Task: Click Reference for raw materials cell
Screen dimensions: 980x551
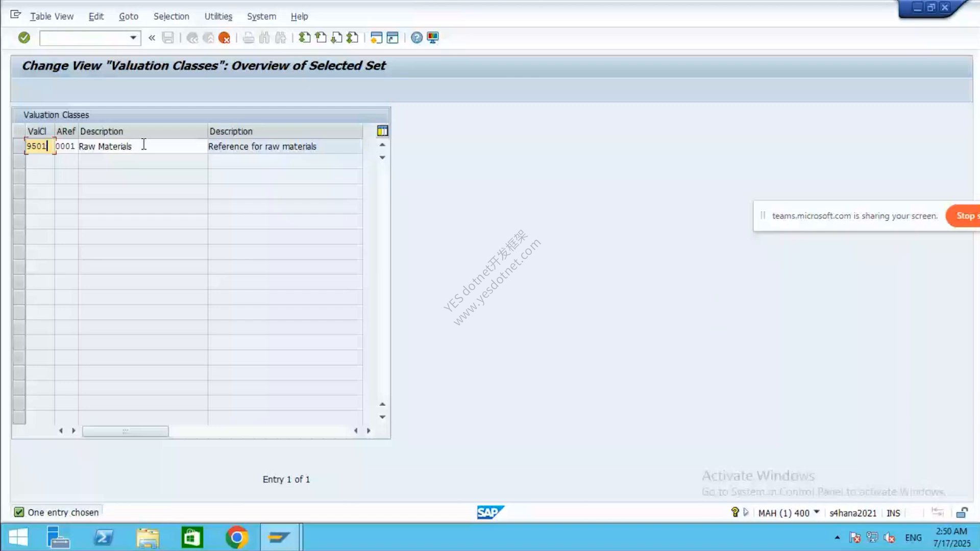Action: click(285, 146)
